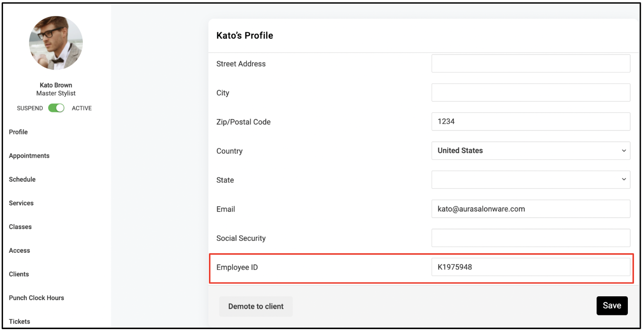Toggle the Suspend/Active switch

[56, 108]
